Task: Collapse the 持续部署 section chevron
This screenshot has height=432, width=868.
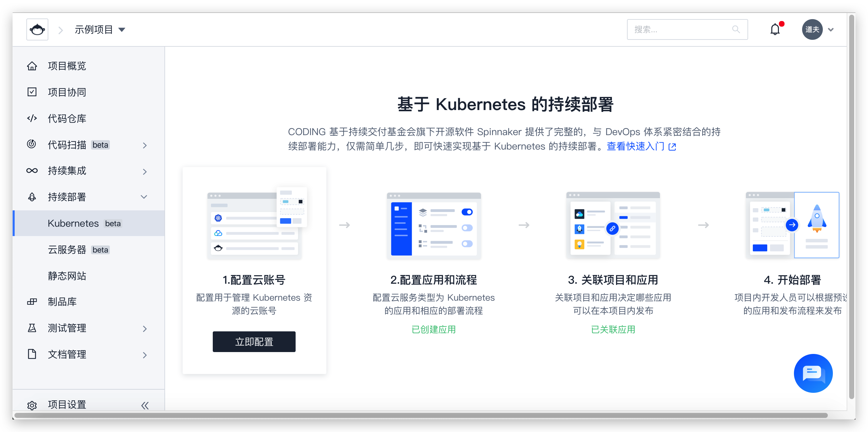Action: click(144, 197)
